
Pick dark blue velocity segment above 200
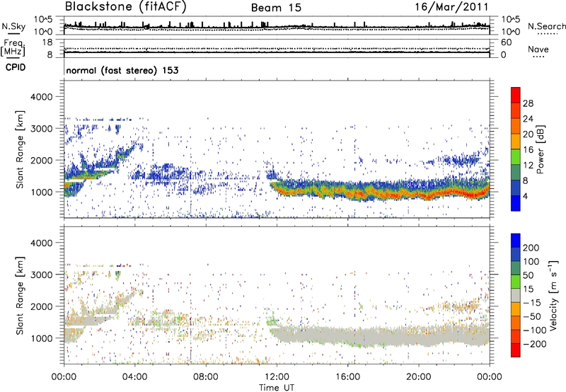coord(516,241)
